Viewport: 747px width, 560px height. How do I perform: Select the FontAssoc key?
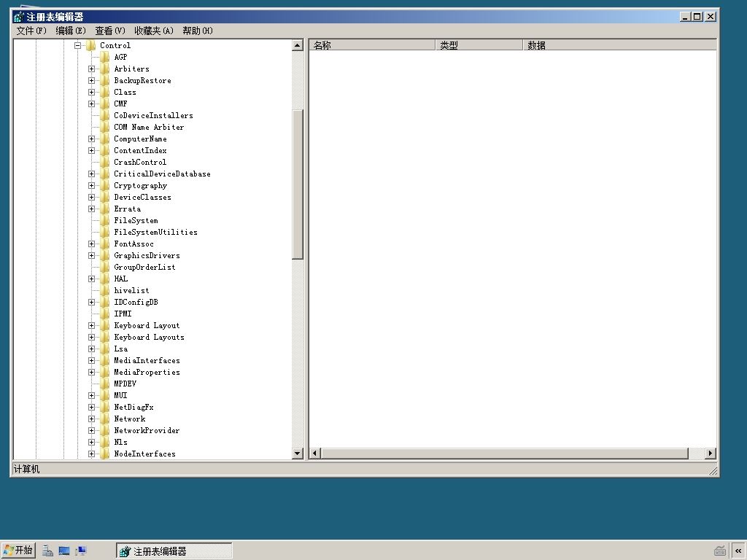pyautogui.click(x=133, y=244)
